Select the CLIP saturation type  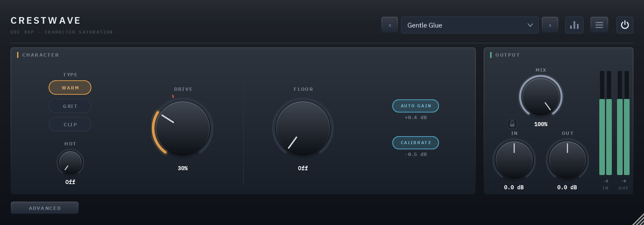(70, 124)
